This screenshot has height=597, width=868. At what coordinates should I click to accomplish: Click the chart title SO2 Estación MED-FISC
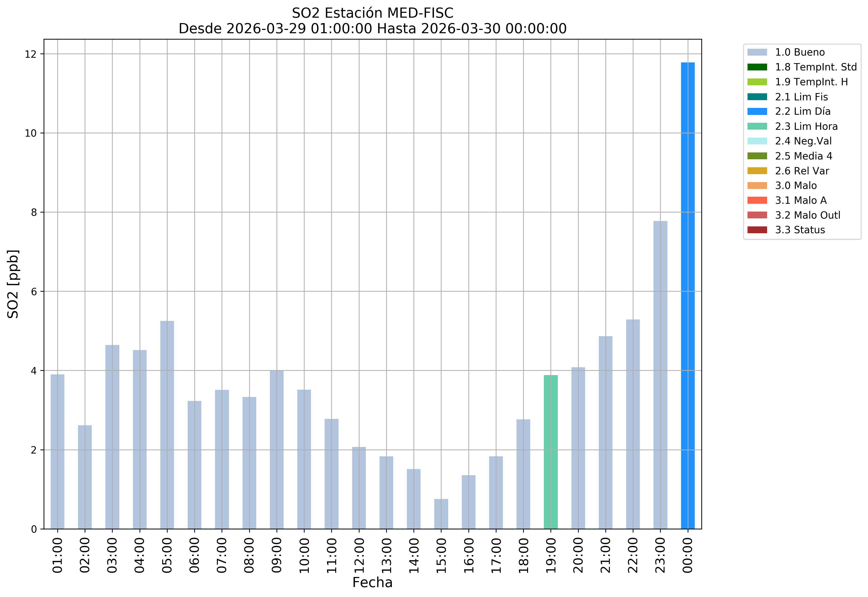click(x=372, y=13)
